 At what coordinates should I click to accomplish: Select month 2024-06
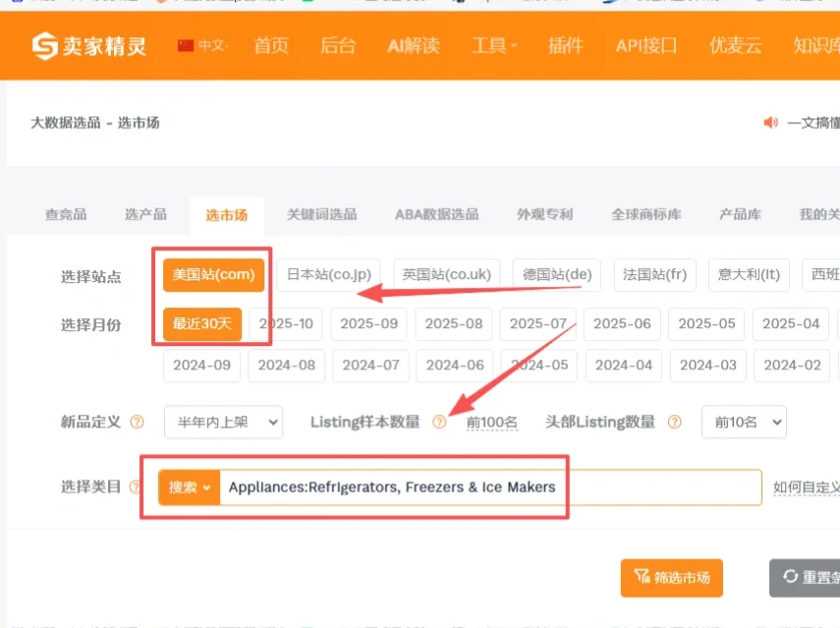[455, 366]
